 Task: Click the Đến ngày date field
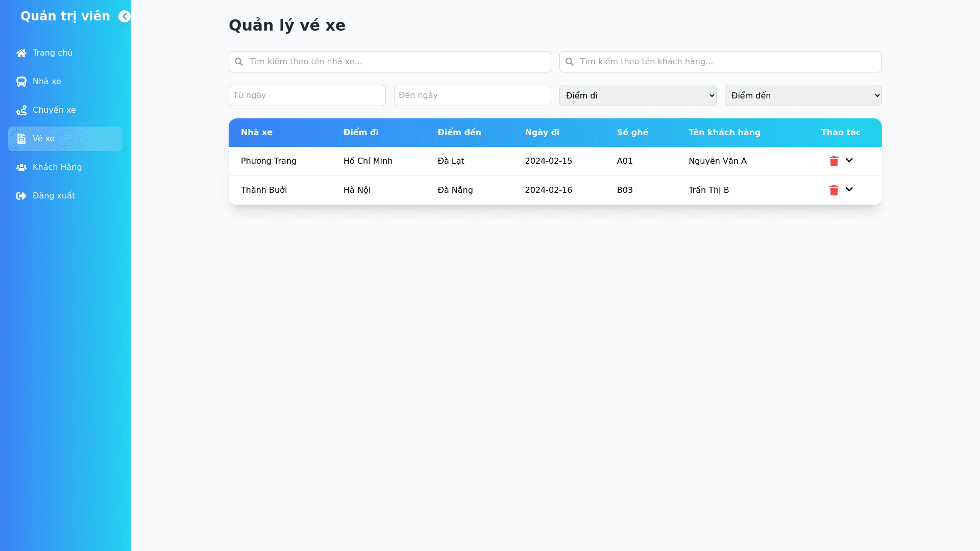click(472, 95)
